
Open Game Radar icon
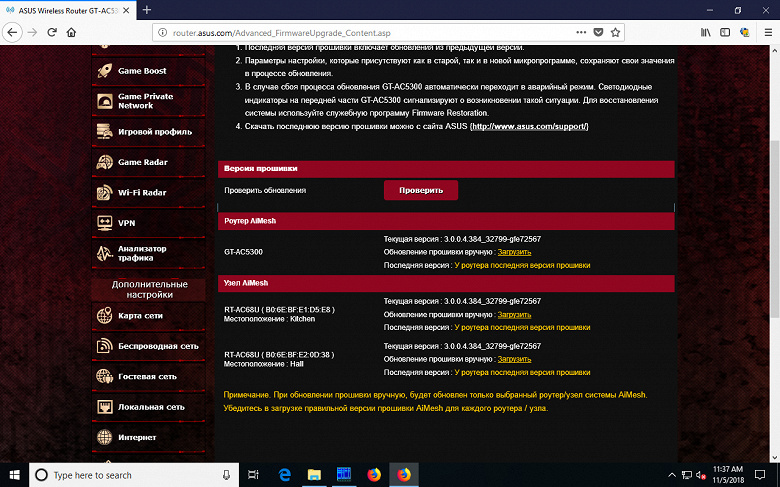pos(104,162)
